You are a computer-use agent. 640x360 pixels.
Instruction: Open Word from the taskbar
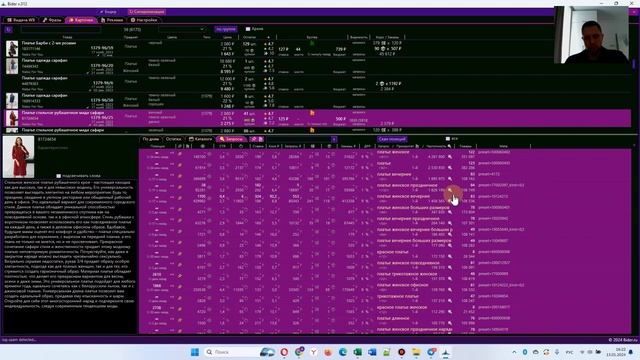(372, 352)
